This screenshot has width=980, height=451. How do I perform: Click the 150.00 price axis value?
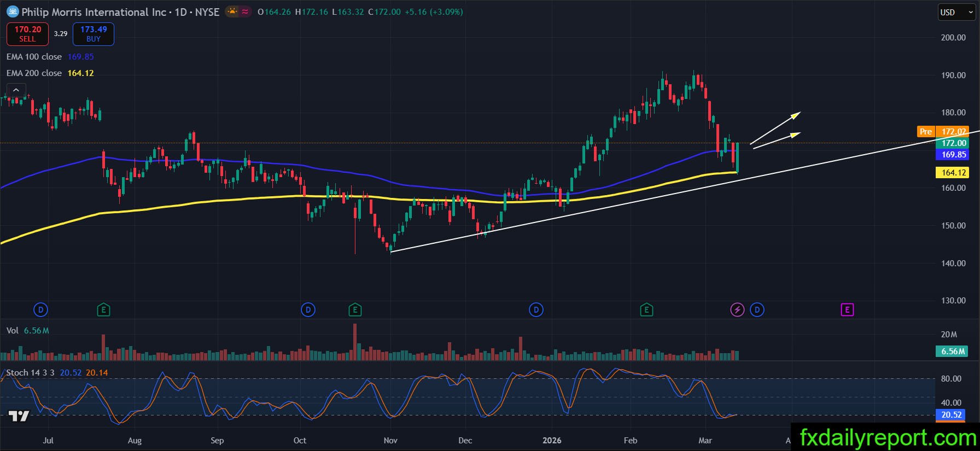(953, 226)
